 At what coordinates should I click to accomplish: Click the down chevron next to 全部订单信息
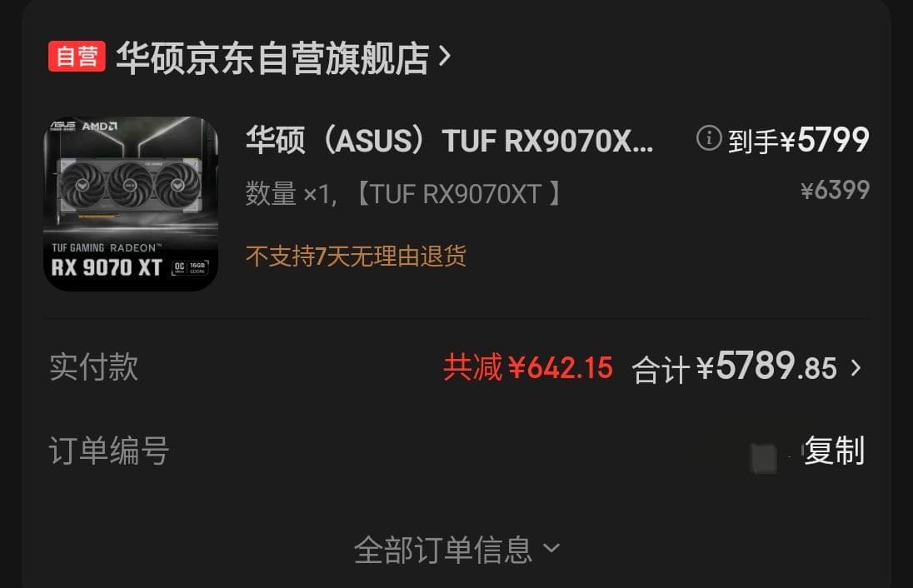tap(551, 548)
